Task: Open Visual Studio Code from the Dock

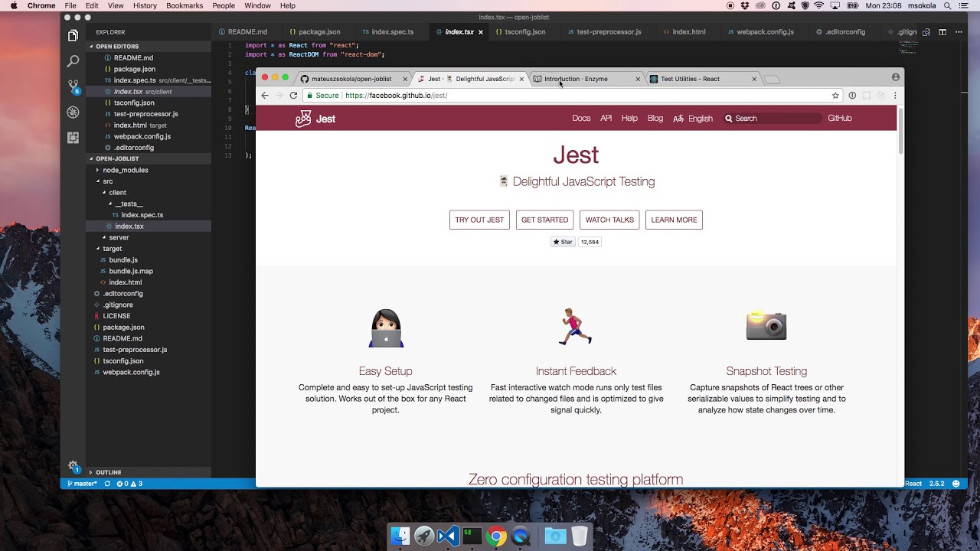Action: 448,536
